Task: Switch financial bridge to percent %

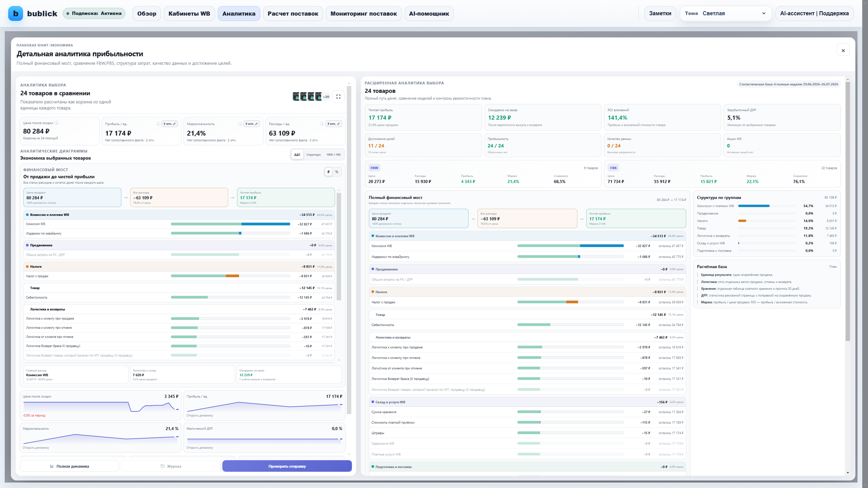Action: [337, 172]
